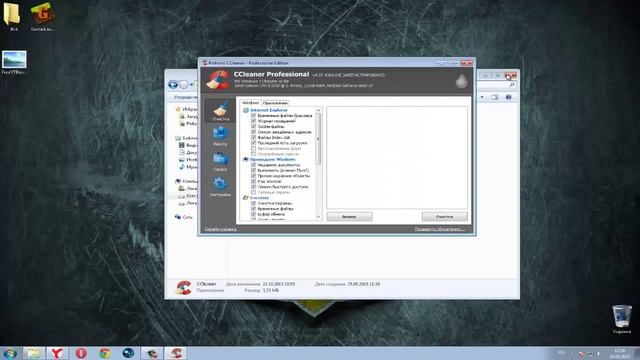The height and width of the screenshot is (360, 640).
Task: Check Сохранённые пароли checkbox
Action: pyautogui.click(x=253, y=154)
